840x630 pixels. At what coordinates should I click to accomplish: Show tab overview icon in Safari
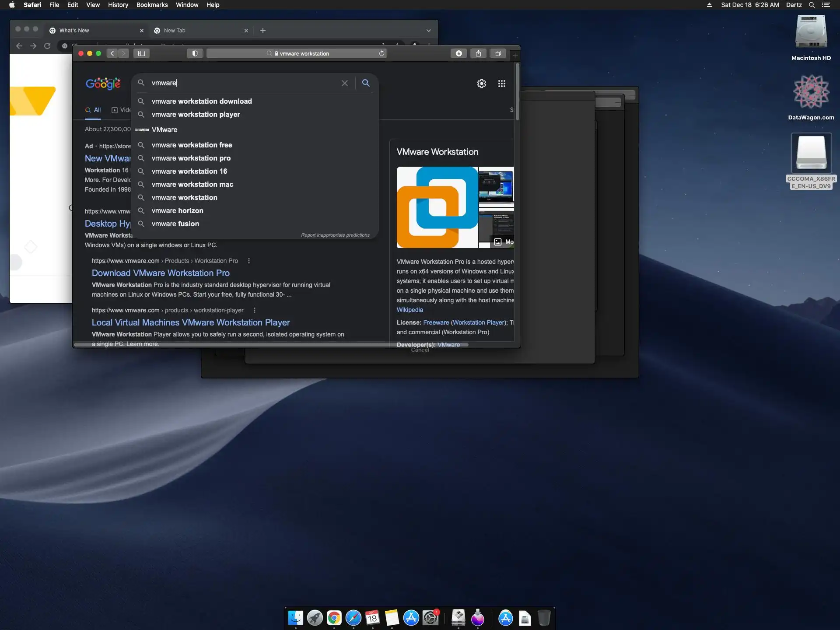point(498,53)
